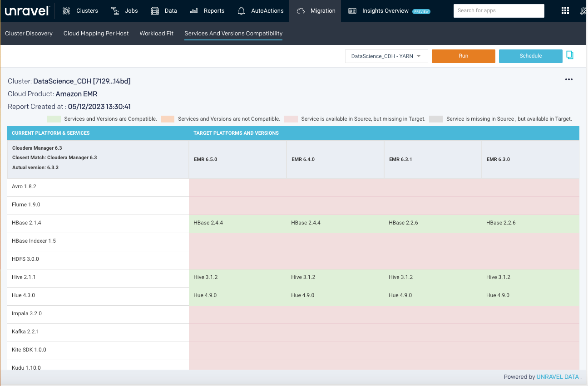Click the HDFS 3.0.0 row

click(x=293, y=260)
